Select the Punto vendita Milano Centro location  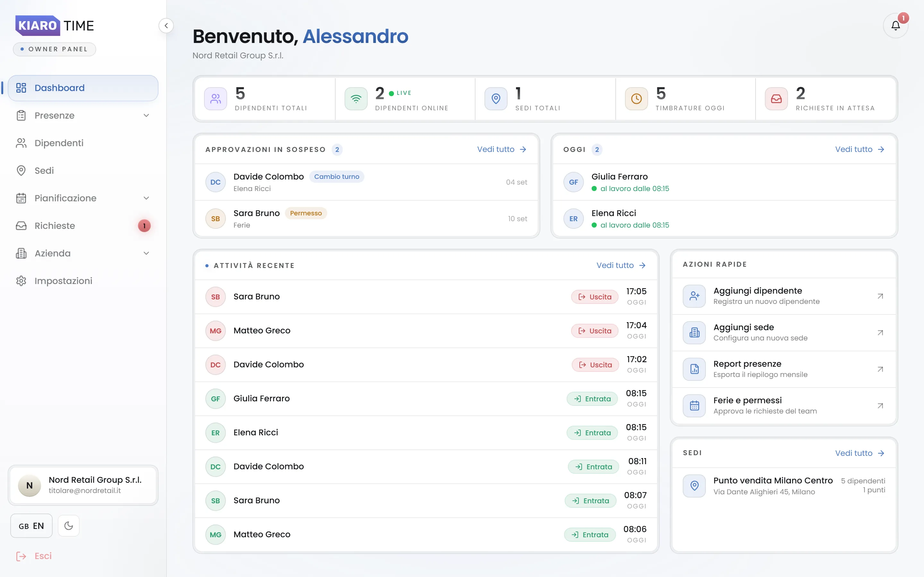click(x=784, y=486)
